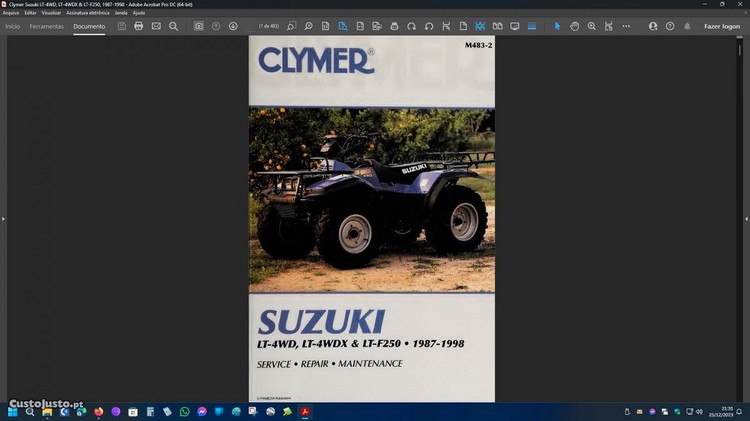
Task: Click the Fazer logon button
Action: click(x=722, y=26)
